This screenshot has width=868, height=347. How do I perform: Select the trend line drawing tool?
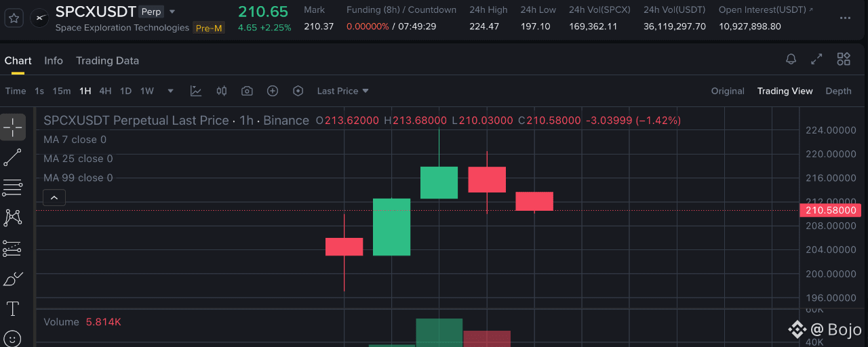pos(12,157)
